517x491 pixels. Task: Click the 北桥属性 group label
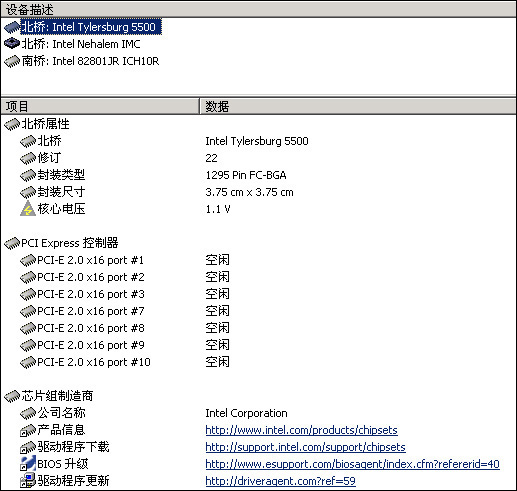45,124
